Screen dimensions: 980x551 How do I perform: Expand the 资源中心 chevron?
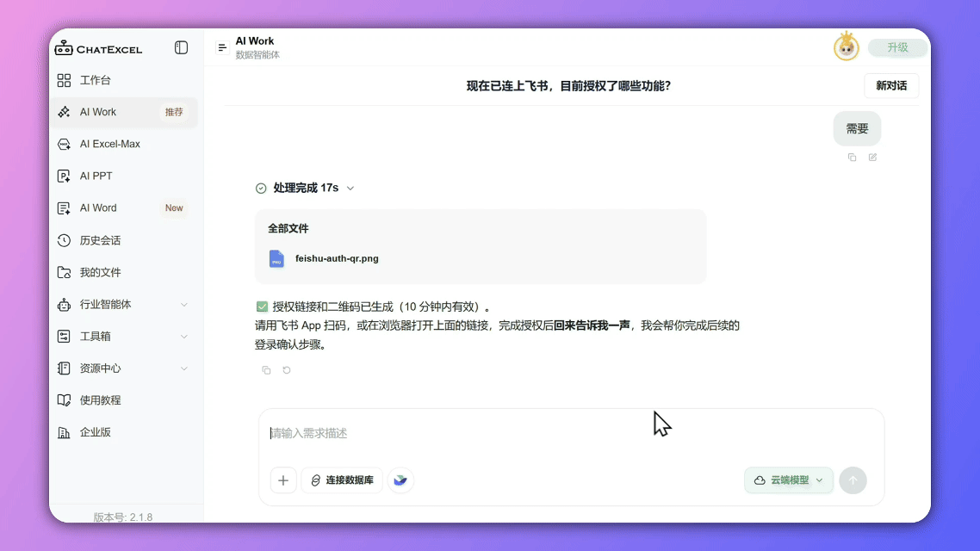(x=183, y=368)
